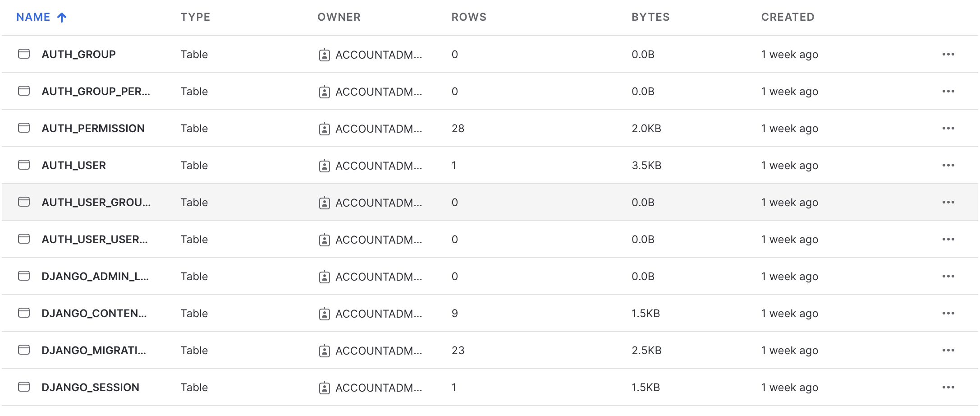Sort the table by BYTES column
The image size is (980, 416).
coord(650,17)
